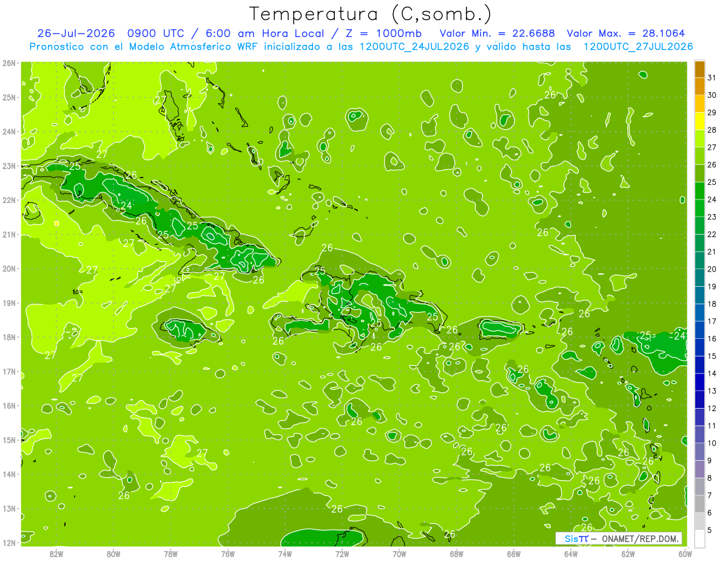Click the "16N" latitude axis label
Viewport: 728px width, 562px height.
[9, 406]
